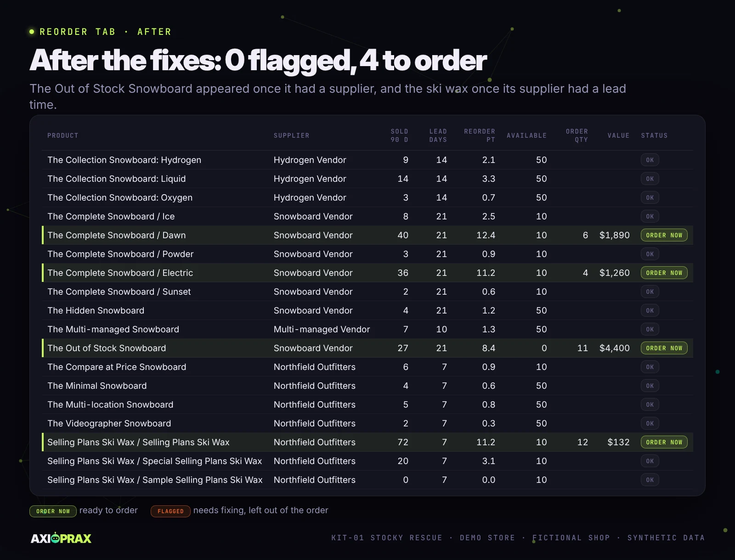This screenshot has width=735, height=560.
Task: Click the ORDER NOW legend badge
Action: tap(53, 511)
